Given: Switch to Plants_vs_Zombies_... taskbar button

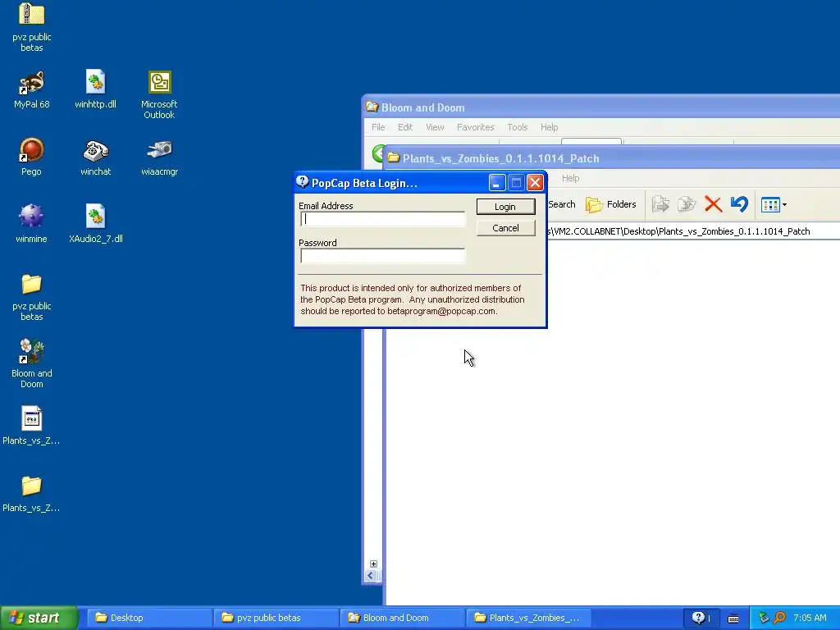Looking at the screenshot, I should pos(529,618).
